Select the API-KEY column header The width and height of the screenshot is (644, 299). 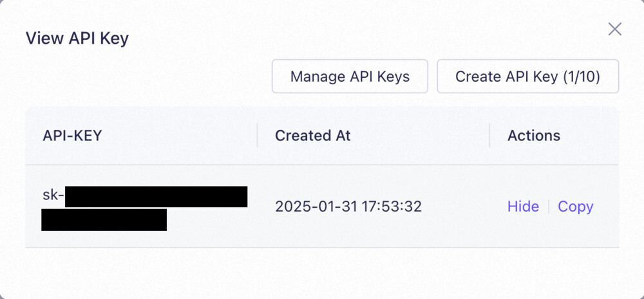(x=72, y=136)
